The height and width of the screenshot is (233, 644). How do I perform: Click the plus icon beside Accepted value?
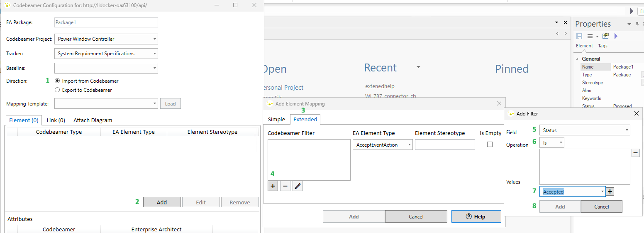coord(610,191)
